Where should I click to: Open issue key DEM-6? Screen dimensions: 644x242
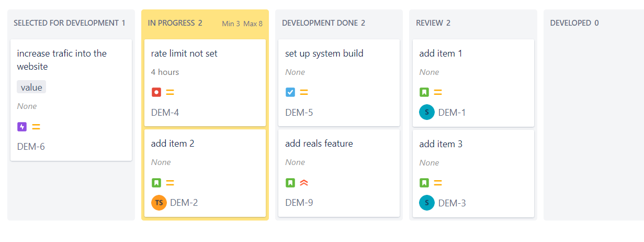pos(31,147)
